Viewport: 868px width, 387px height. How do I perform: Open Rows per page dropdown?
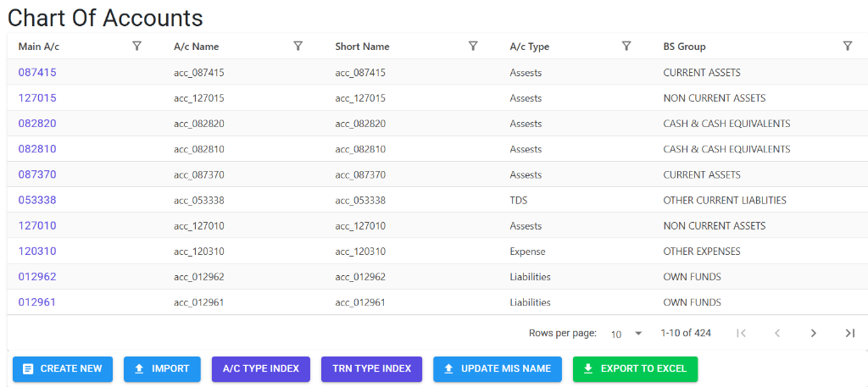626,334
